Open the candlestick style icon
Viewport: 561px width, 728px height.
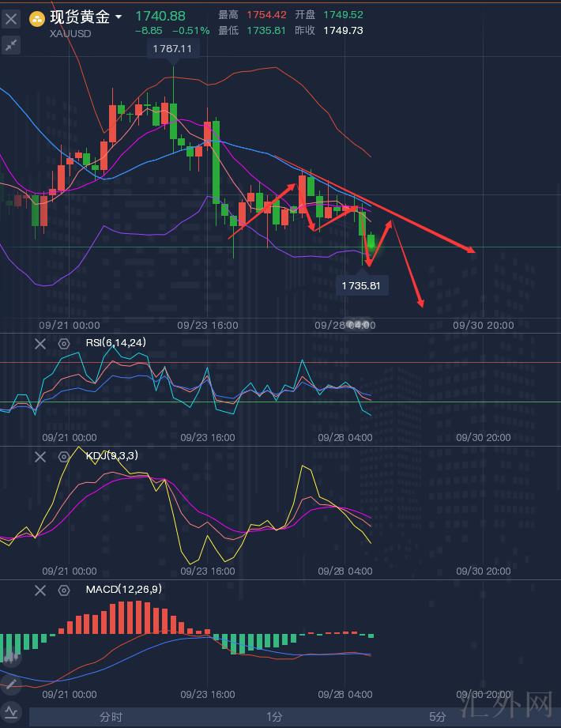pyautogui.click(x=11, y=658)
